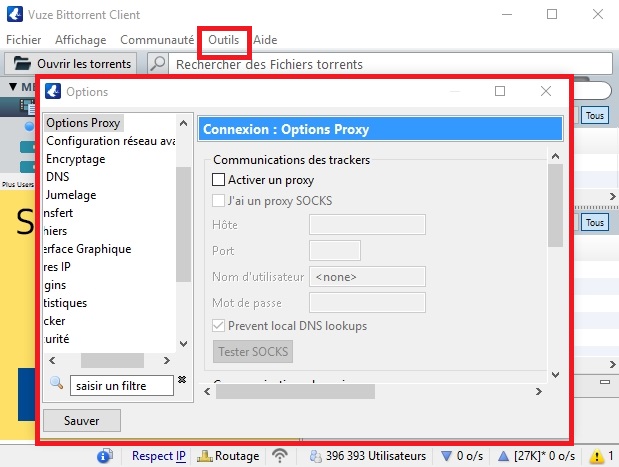
Task: Select Jumelage in settings tree
Action: tap(71, 195)
